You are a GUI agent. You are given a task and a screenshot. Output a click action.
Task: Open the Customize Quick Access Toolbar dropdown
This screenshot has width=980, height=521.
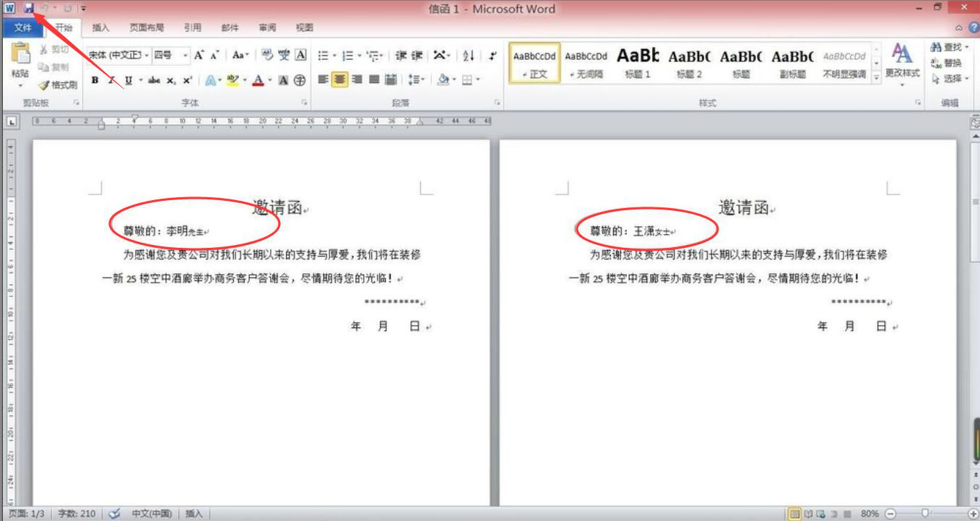84,8
